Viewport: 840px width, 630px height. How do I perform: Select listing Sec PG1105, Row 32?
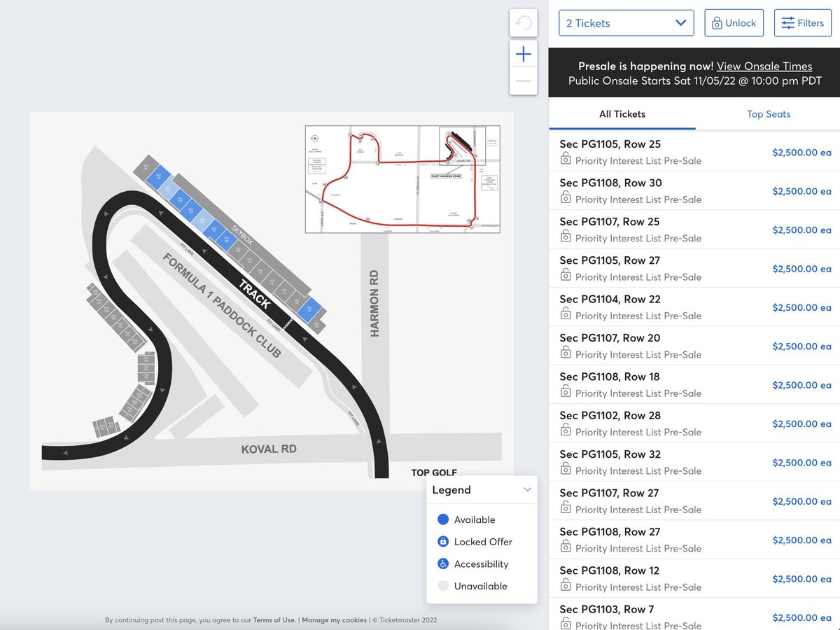[694, 462]
